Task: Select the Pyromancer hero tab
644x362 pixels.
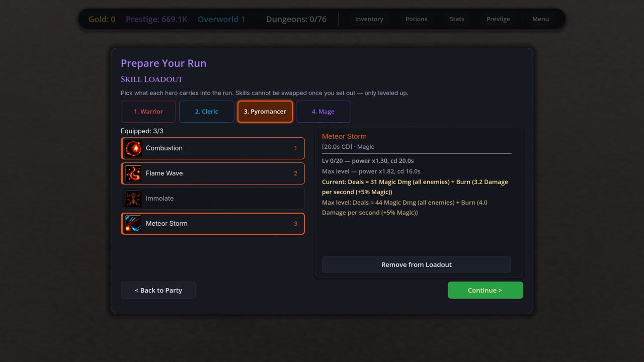Action: tap(265, 112)
